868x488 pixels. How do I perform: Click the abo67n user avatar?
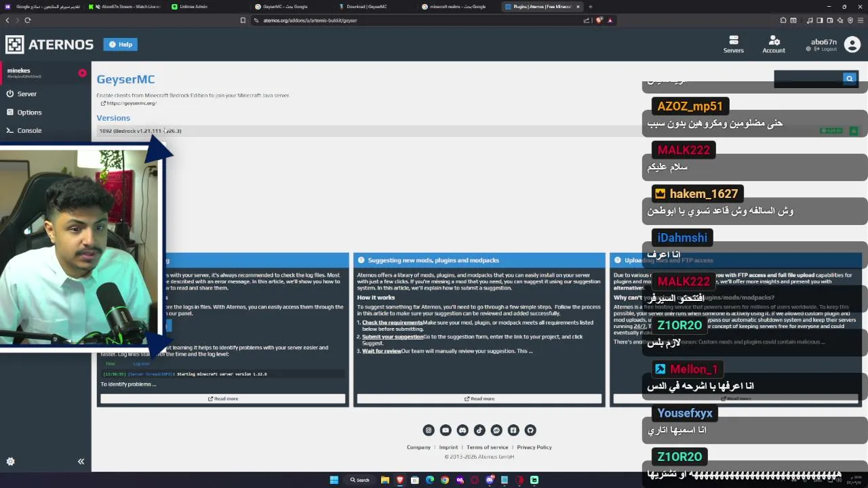point(852,45)
